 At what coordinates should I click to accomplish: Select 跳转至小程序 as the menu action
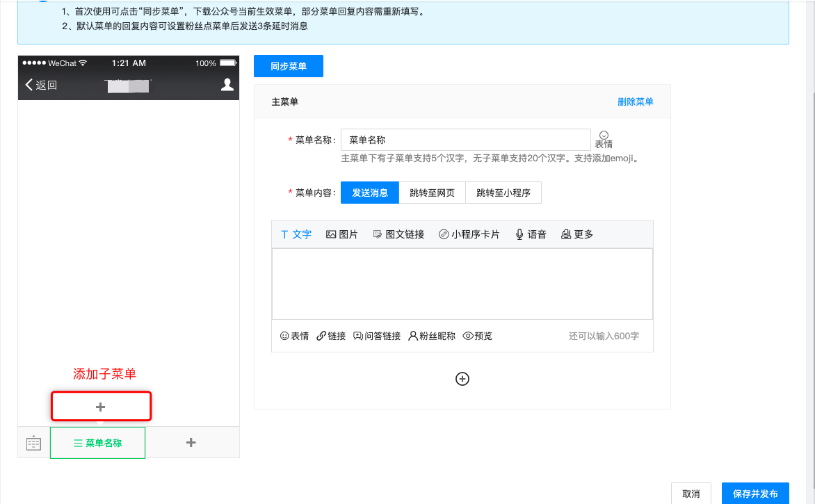pos(503,192)
